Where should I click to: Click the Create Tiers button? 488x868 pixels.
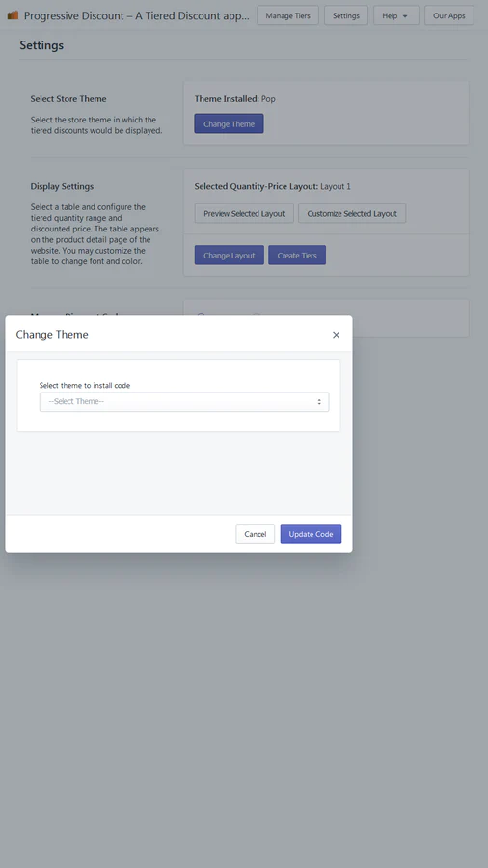tap(297, 256)
